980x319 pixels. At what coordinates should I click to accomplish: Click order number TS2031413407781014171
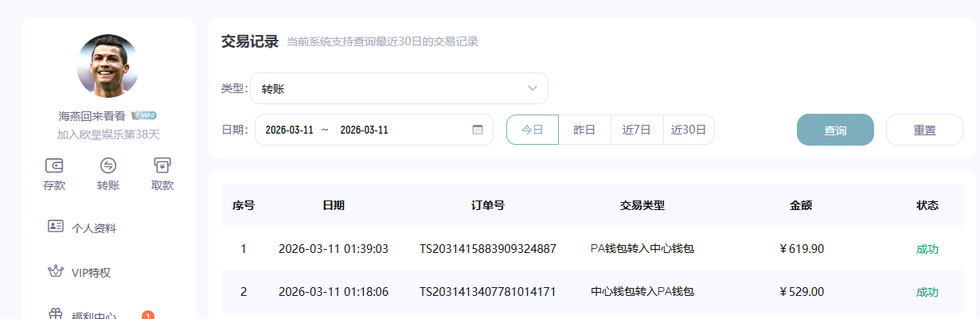(x=488, y=292)
